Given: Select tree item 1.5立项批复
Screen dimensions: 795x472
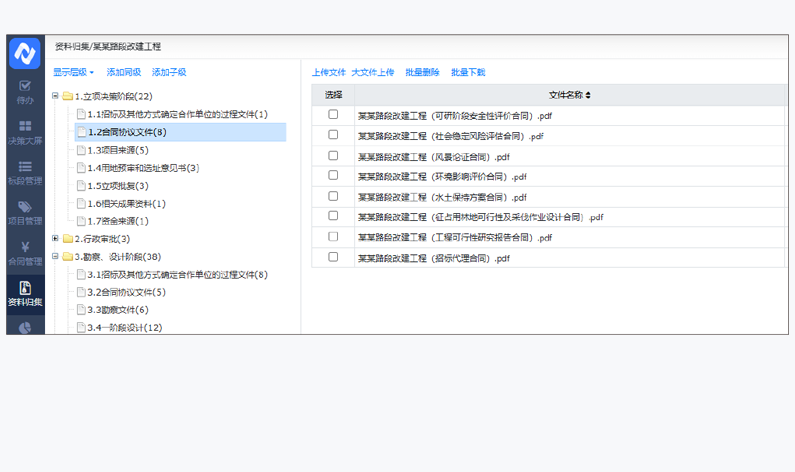Looking at the screenshot, I should 117,186.
